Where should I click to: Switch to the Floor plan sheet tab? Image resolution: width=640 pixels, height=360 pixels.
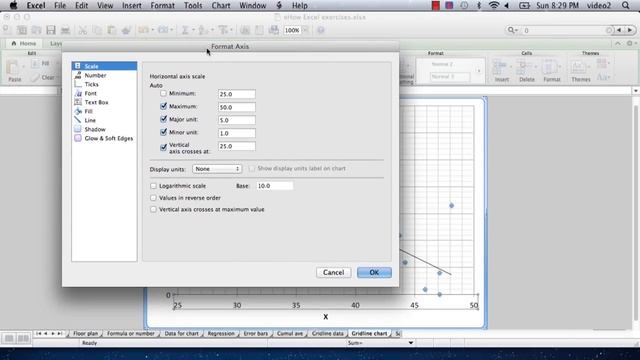click(x=85, y=333)
